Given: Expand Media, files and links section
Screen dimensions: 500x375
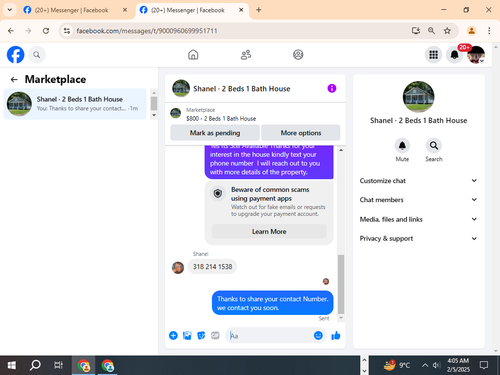Looking at the screenshot, I should [418, 219].
